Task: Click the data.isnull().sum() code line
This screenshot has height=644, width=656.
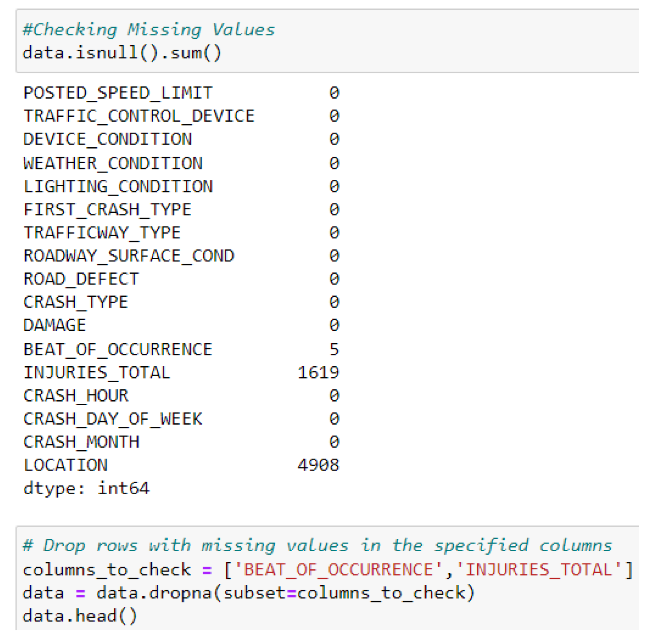Action: (122, 53)
